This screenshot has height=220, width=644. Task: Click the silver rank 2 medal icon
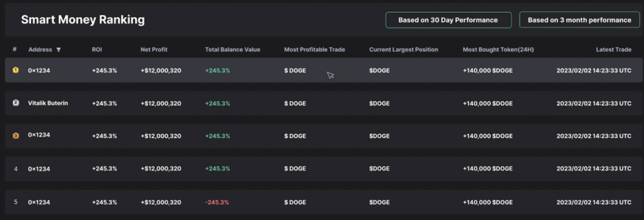pyautogui.click(x=16, y=103)
